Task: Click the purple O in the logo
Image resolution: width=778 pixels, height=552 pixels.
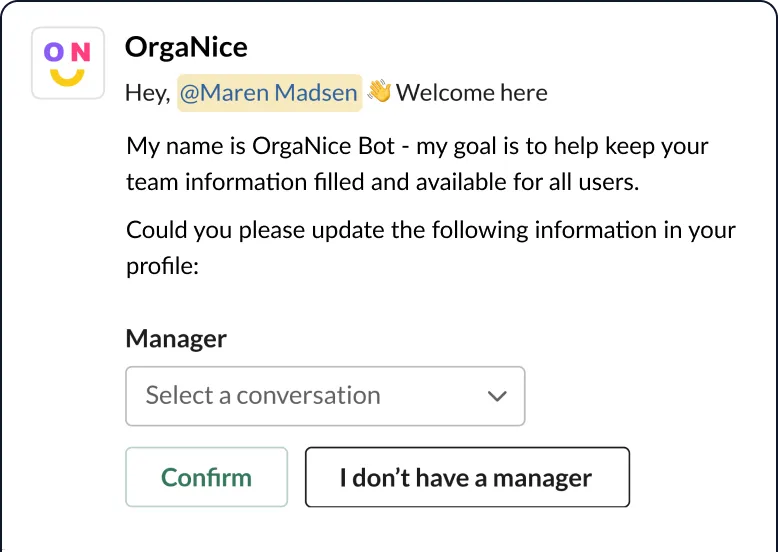Action: click(54, 52)
